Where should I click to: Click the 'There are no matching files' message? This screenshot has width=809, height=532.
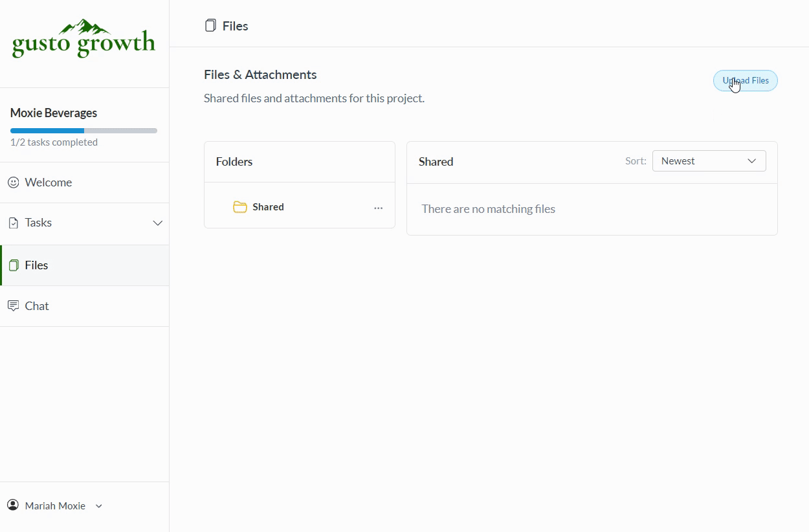pos(488,209)
